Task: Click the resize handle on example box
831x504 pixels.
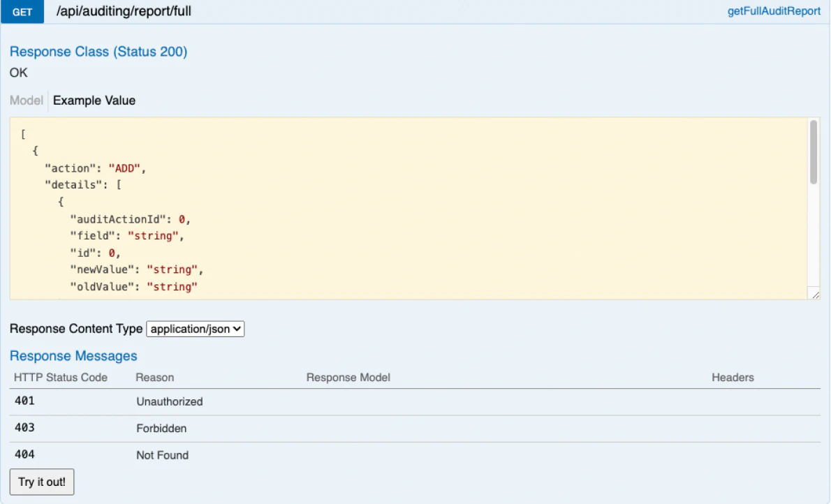Action: pyautogui.click(x=814, y=294)
